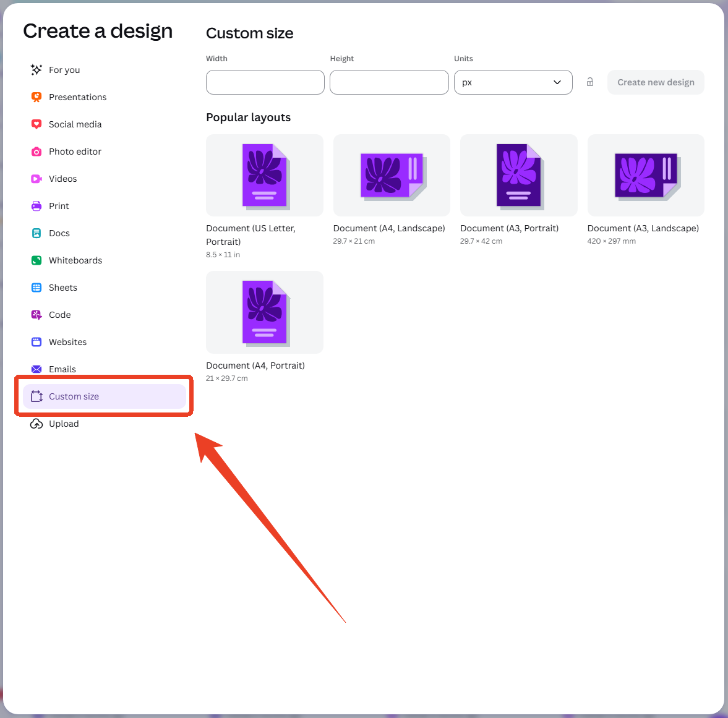
Task: Click the Custom size resize icon
Action: (x=36, y=396)
